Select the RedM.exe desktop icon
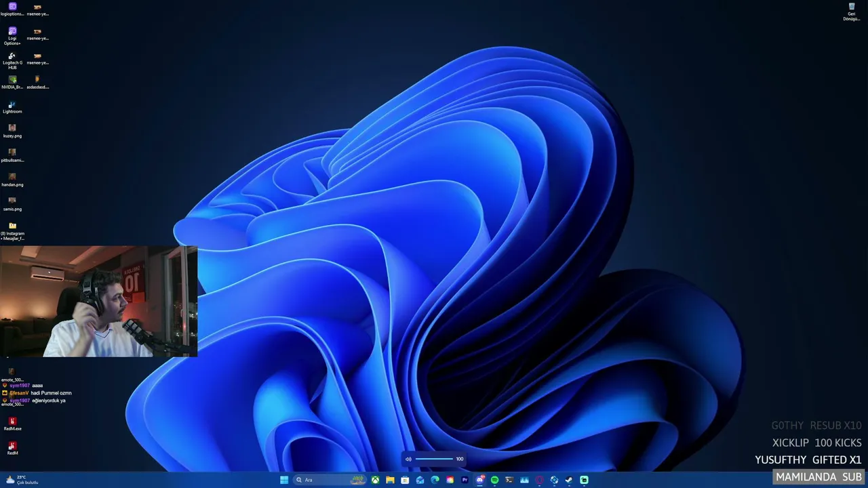This screenshot has height=488, width=868. 12,424
